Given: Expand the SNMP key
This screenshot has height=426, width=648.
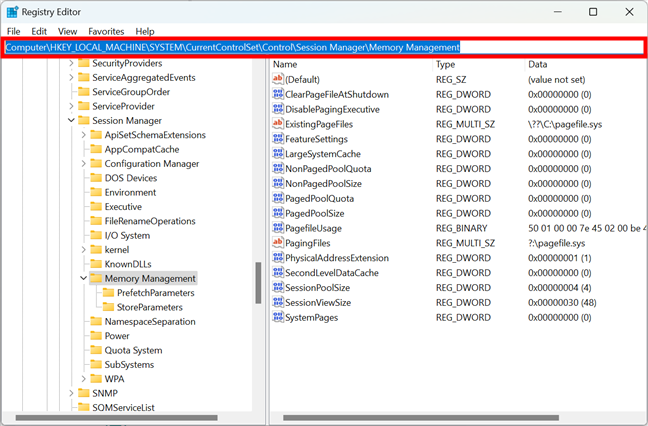Looking at the screenshot, I should [71, 393].
